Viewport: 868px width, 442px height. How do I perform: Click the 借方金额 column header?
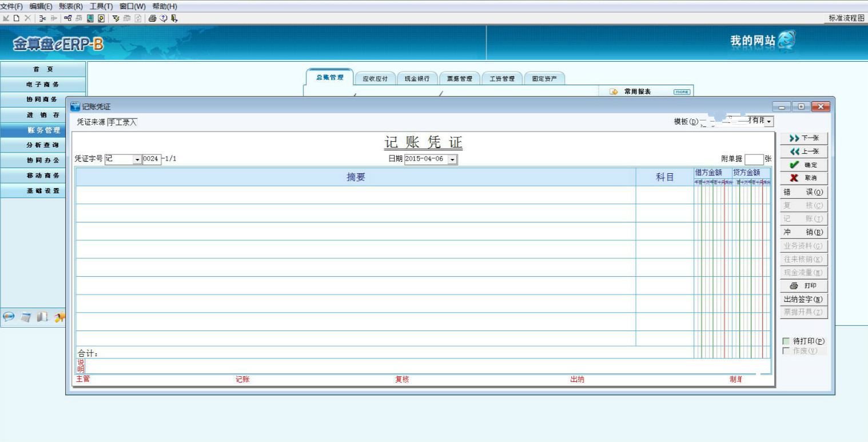coord(708,172)
